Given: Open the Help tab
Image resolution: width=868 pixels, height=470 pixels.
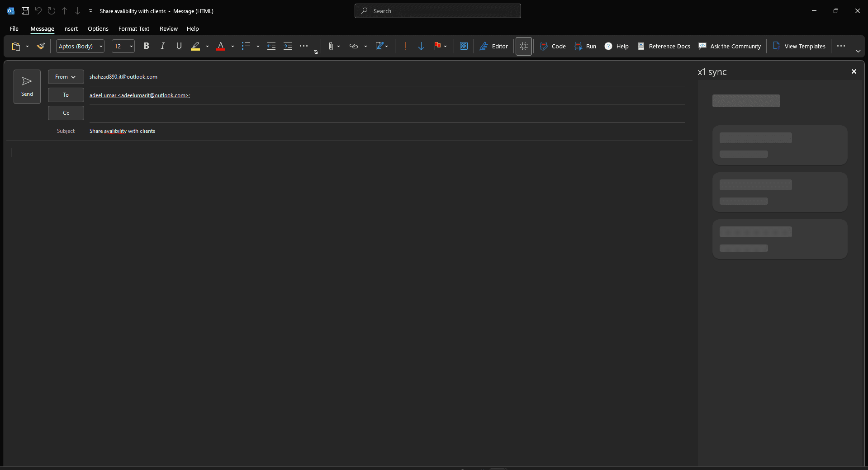Looking at the screenshot, I should pyautogui.click(x=193, y=28).
